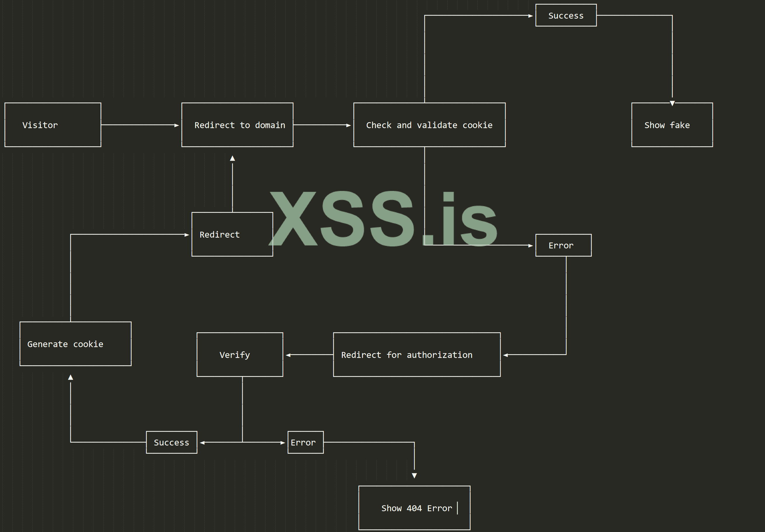
Task: Click the bottom Success box
Action: (x=171, y=442)
